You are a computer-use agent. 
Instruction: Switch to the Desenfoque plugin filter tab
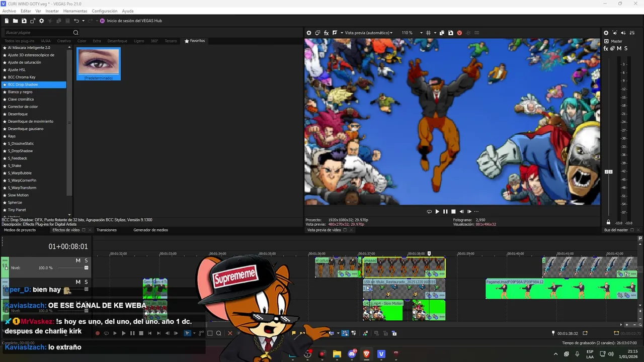117,41
